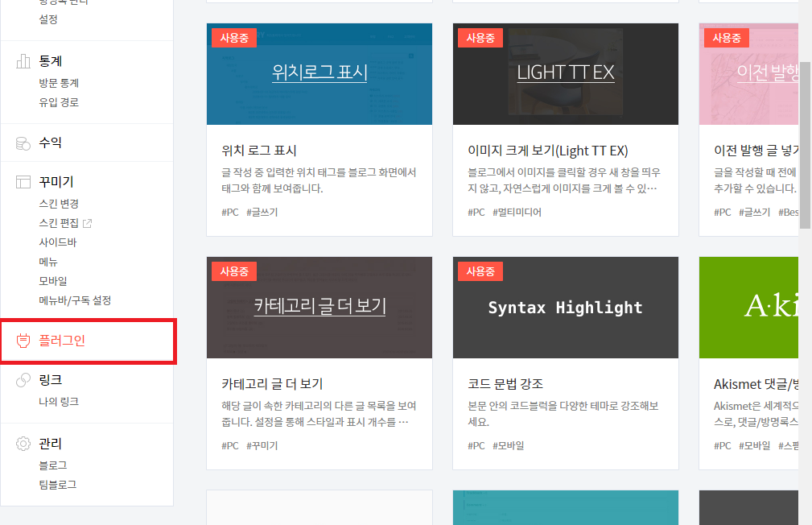
Task: Open the 이전 발행 plugin thumbnail
Action: (x=748, y=73)
